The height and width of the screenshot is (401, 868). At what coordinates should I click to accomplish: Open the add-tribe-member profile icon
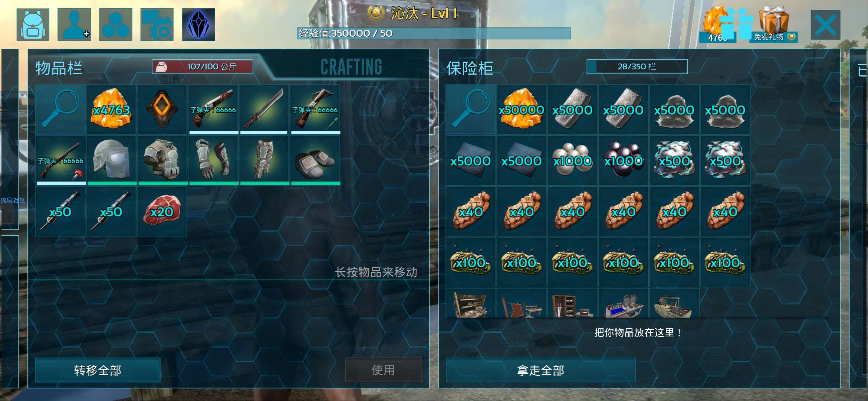coord(74,25)
